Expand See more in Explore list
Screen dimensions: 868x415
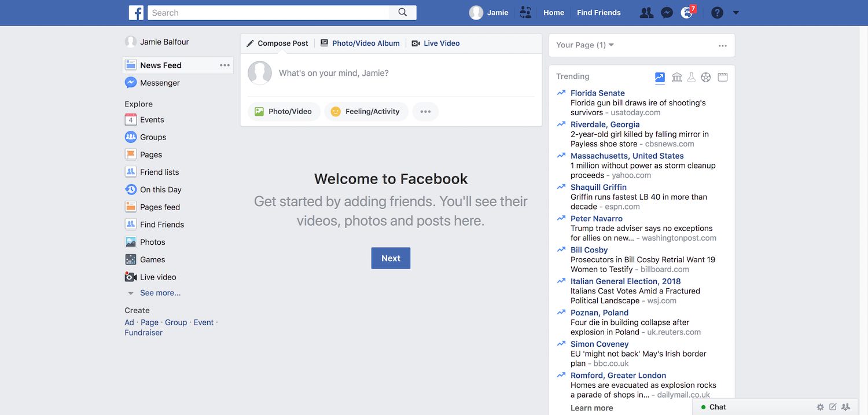point(160,293)
